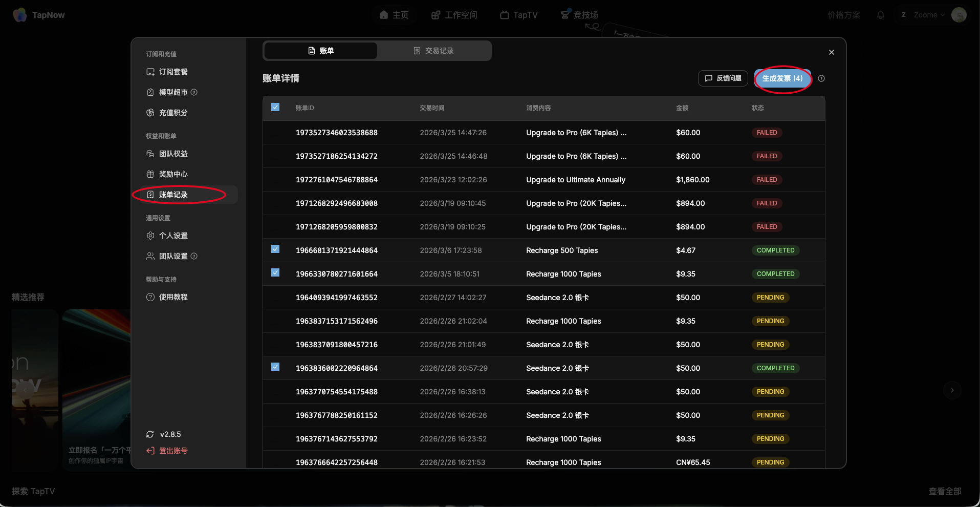Click the user avatar picture
The image size is (980, 507).
pos(959,15)
